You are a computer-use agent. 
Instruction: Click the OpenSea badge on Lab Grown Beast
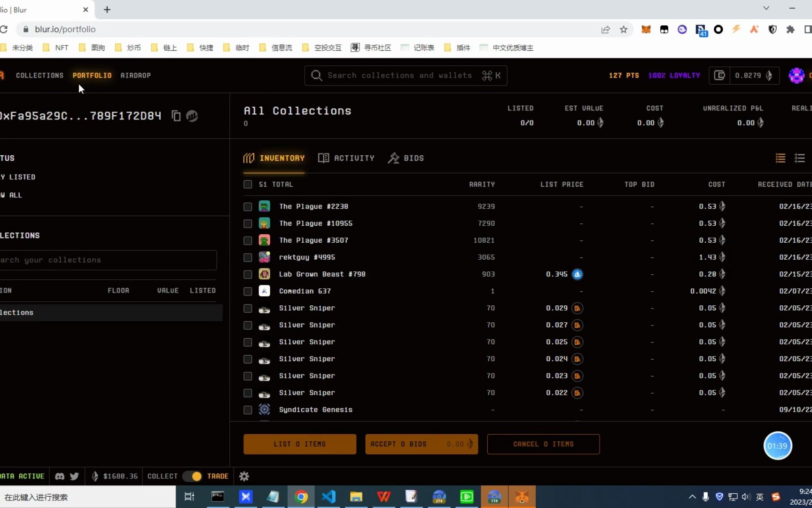tap(578, 274)
